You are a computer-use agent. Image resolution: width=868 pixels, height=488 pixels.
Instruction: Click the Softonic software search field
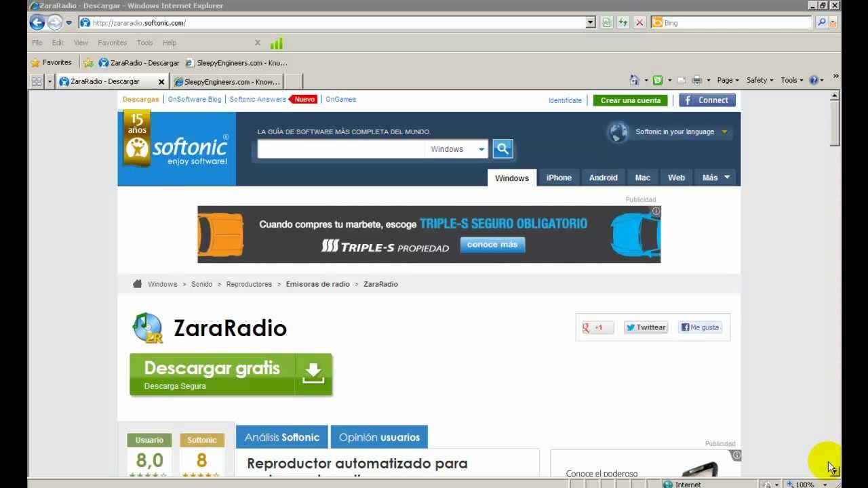coord(340,149)
